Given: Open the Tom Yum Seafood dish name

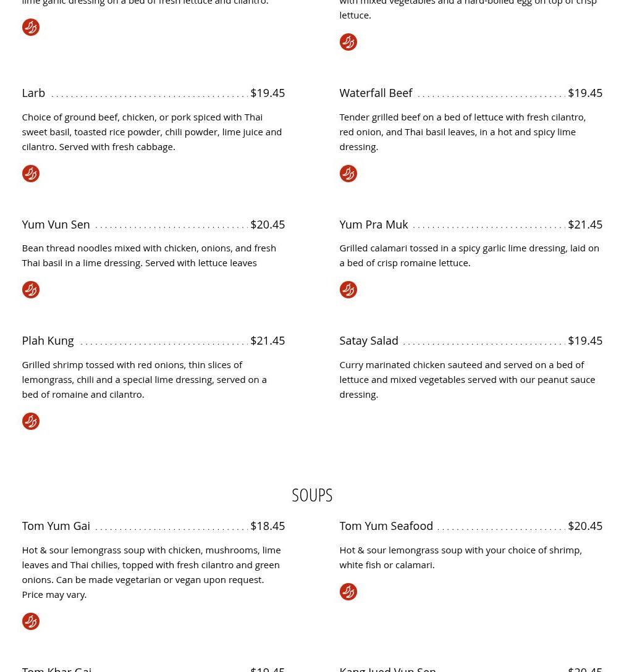Looking at the screenshot, I should tap(386, 526).
